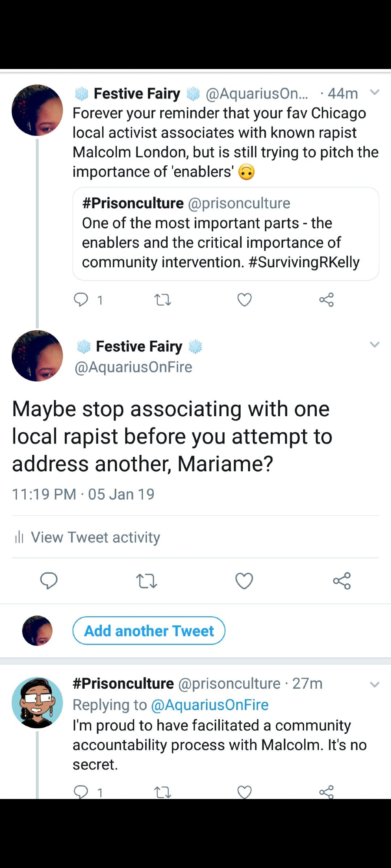Click the Add another Tweet button

(149, 631)
